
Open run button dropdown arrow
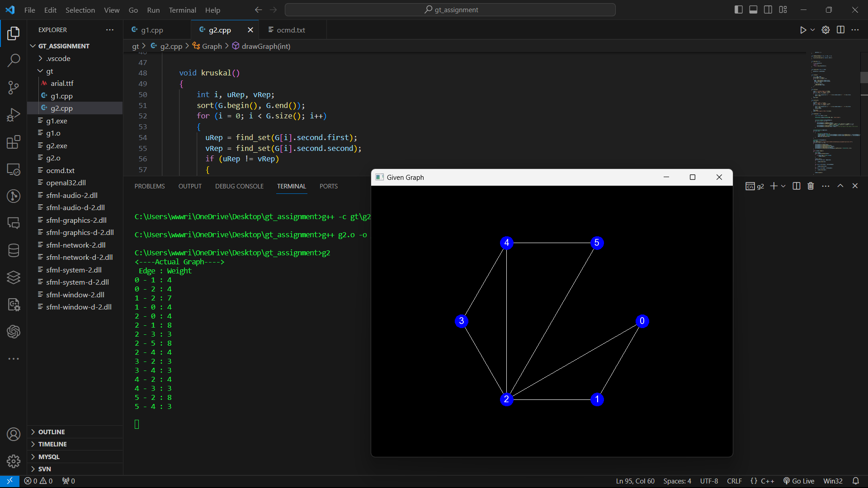click(812, 30)
